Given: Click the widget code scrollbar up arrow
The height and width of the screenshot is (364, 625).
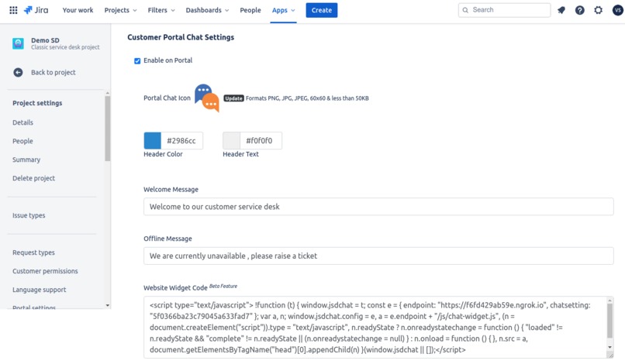Looking at the screenshot, I should click(609, 300).
